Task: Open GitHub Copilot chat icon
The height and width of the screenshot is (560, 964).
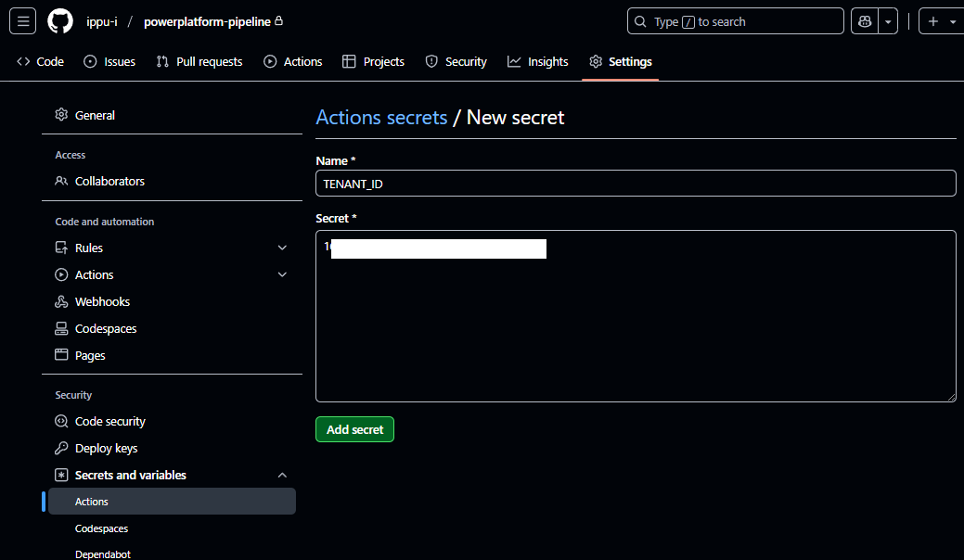Action: click(x=865, y=20)
